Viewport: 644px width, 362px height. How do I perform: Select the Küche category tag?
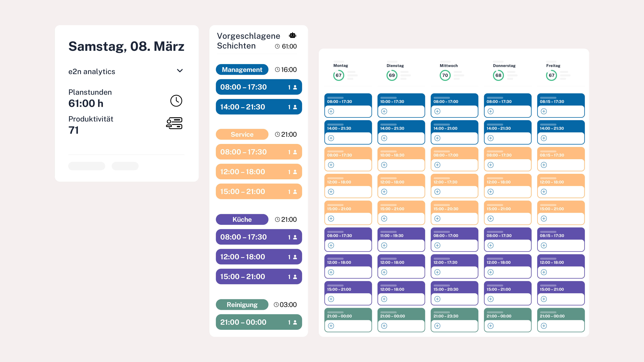242,220
